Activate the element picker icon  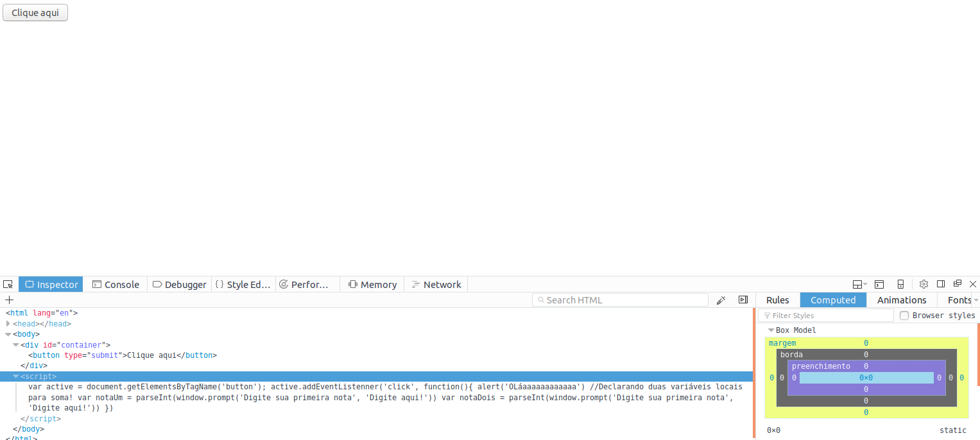[x=8, y=284]
